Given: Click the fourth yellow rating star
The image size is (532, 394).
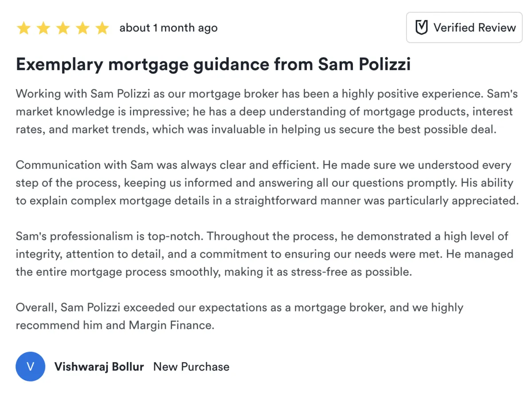Looking at the screenshot, I should tap(83, 28).
